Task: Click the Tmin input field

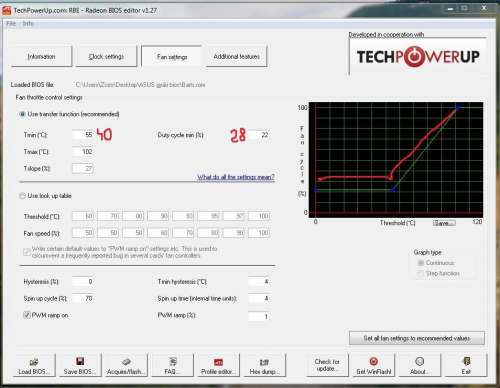Action: click(x=83, y=135)
